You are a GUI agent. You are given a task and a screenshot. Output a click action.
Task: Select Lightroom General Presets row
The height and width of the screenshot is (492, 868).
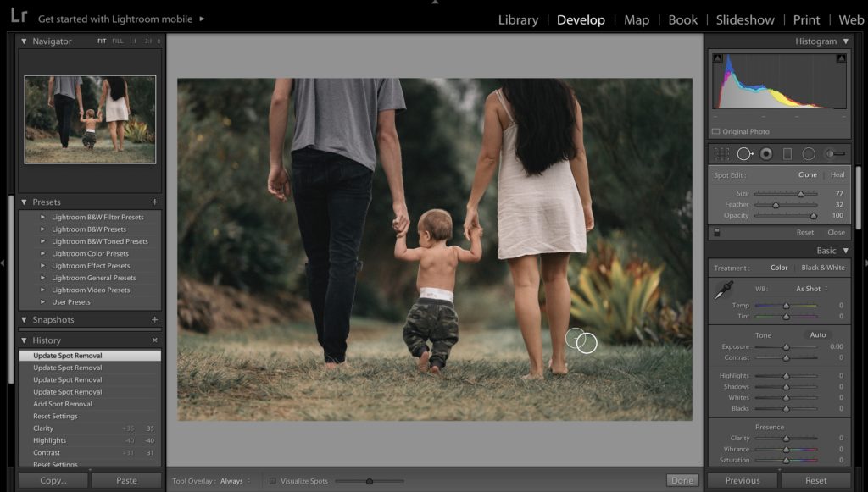pyautogui.click(x=90, y=278)
